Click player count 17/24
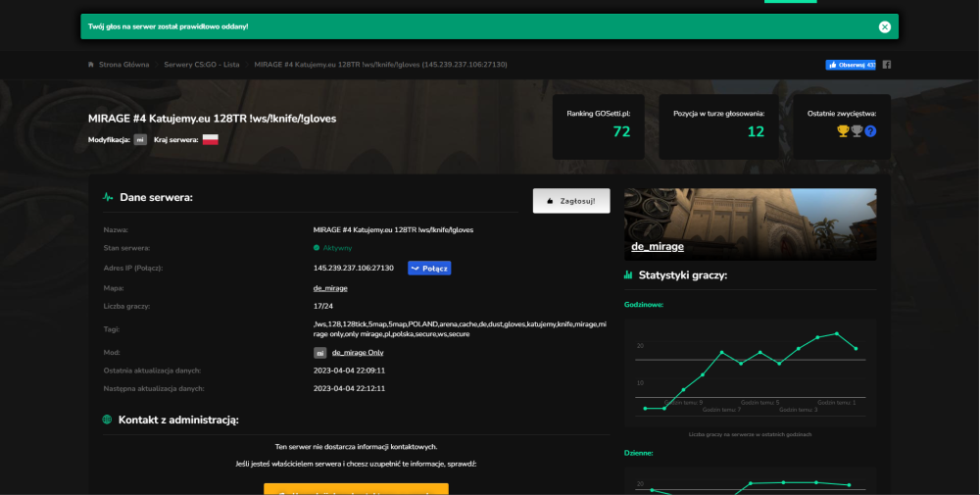Screen dimensions: 980x495 point(323,306)
